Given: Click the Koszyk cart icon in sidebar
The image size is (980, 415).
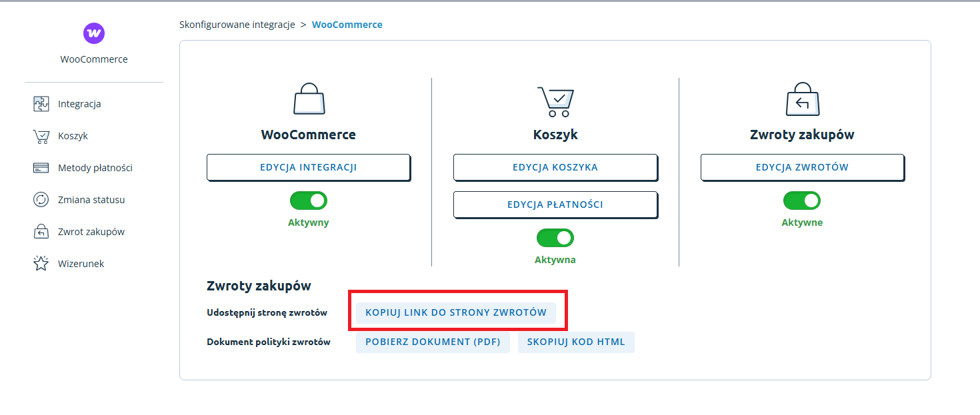Looking at the screenshot, I should (x=41, y=136).
